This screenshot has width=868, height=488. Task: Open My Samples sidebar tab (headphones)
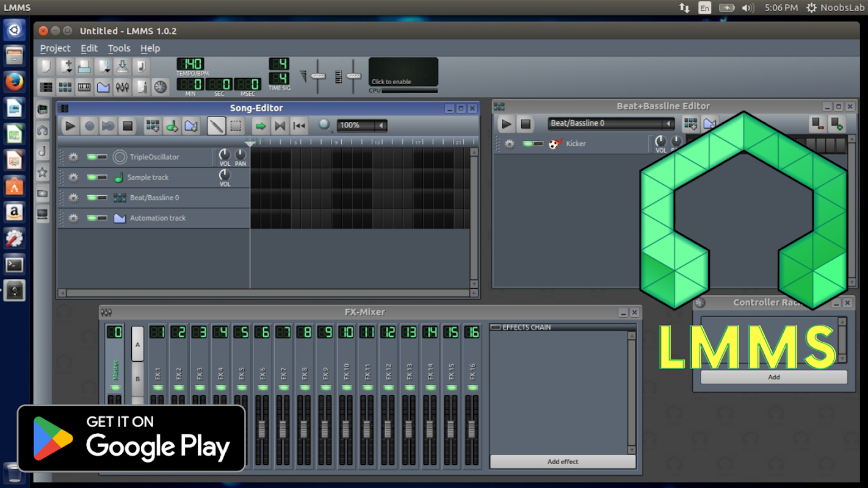43,131
